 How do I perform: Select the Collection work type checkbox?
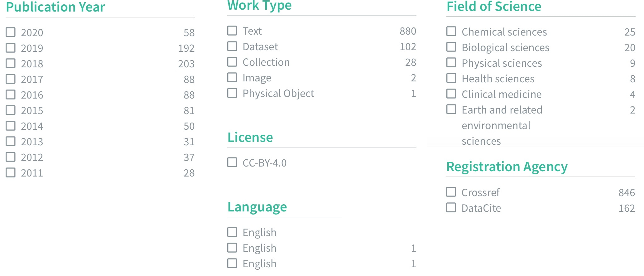click(232, 62)
